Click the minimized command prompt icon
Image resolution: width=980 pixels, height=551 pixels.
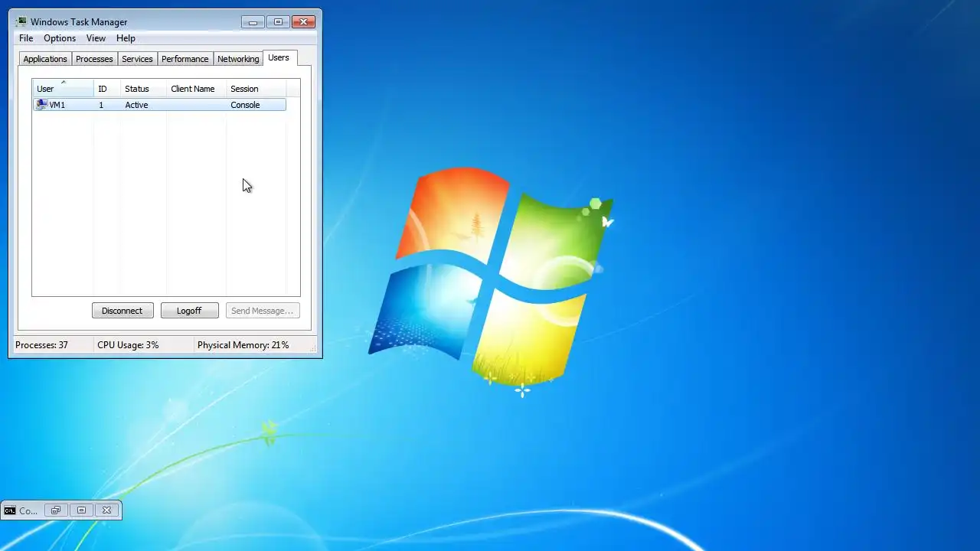coord(9,510)
